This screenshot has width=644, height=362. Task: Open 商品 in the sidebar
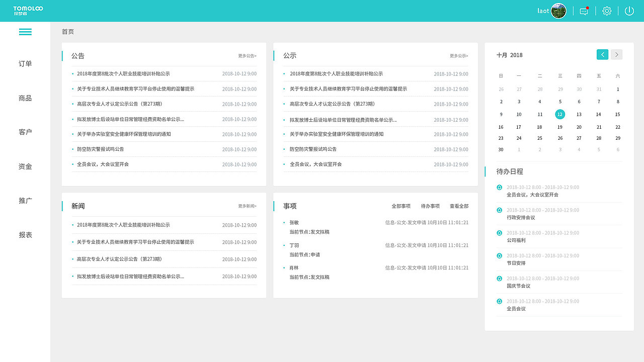[25, 98]
